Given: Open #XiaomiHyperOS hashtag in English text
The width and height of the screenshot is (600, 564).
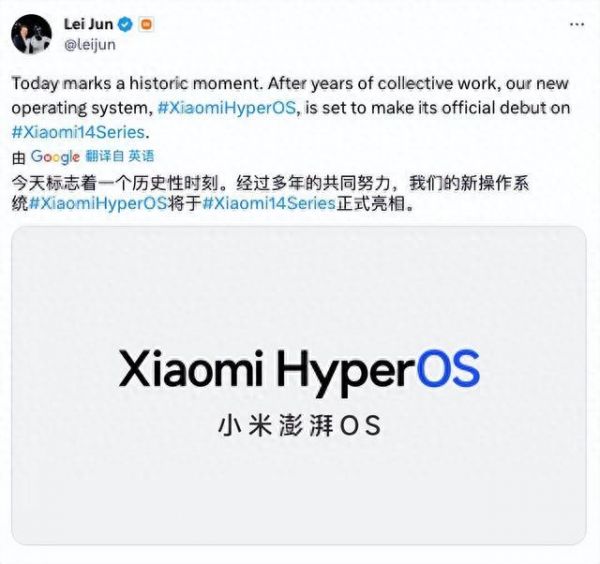Looking at the screenshot, I should tap(227, 108).
